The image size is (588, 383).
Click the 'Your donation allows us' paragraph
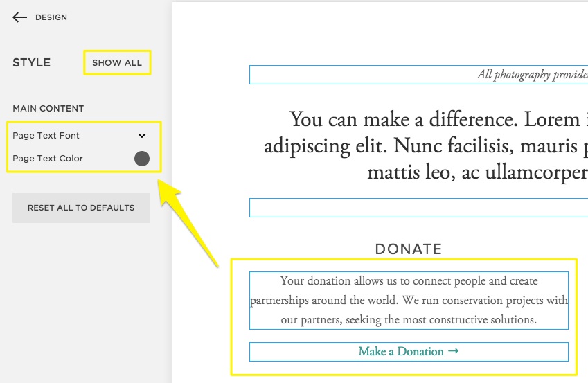[409, 281]
